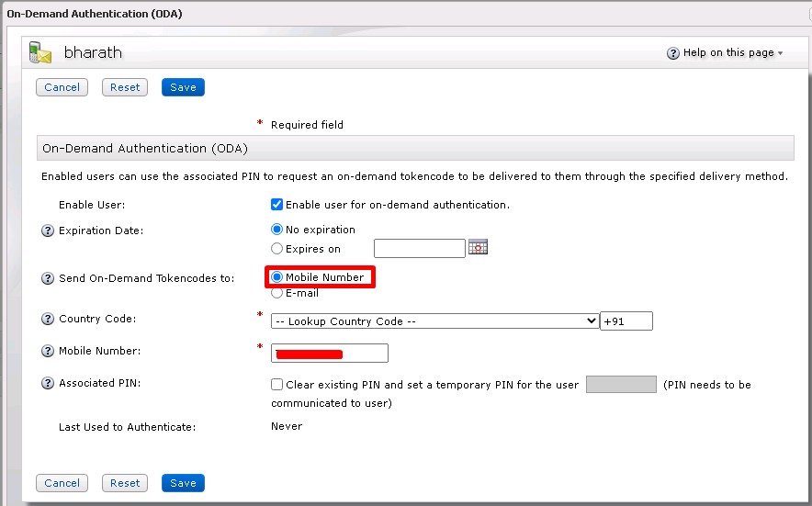Open the Lookup Country Code dropdown

tap(434, 321)
